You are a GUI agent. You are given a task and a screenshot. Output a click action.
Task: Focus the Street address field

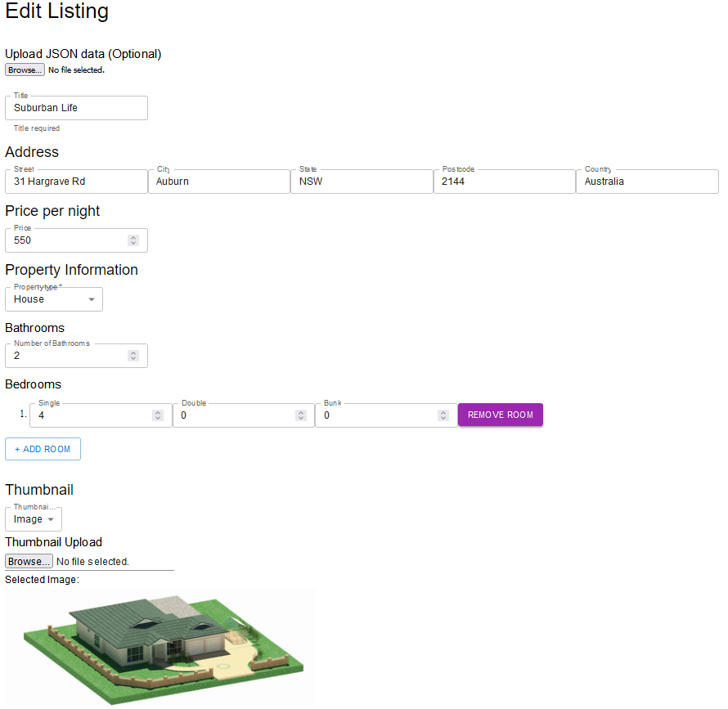tap(76, 182)
